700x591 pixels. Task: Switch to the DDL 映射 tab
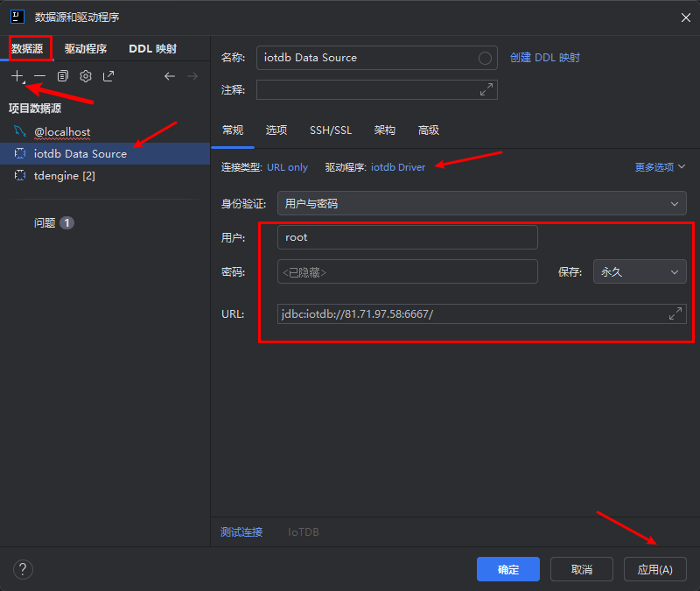coord(152,49)
